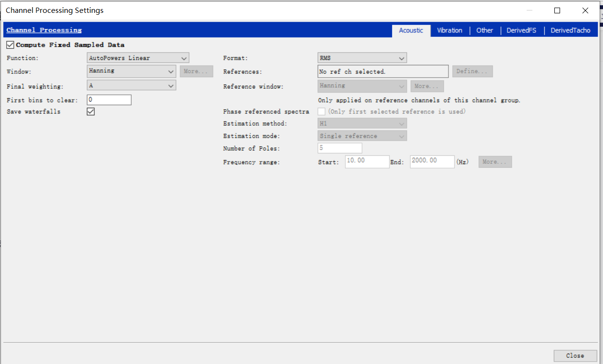Disable the Save waterfalls checkbox
Viewport: 603px width, 364px height.
point(91,111)
